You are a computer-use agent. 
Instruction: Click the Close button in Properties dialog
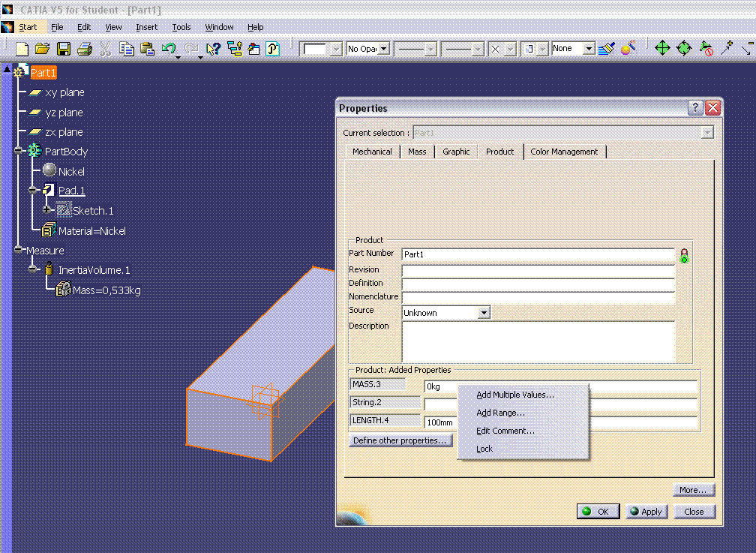694,512
